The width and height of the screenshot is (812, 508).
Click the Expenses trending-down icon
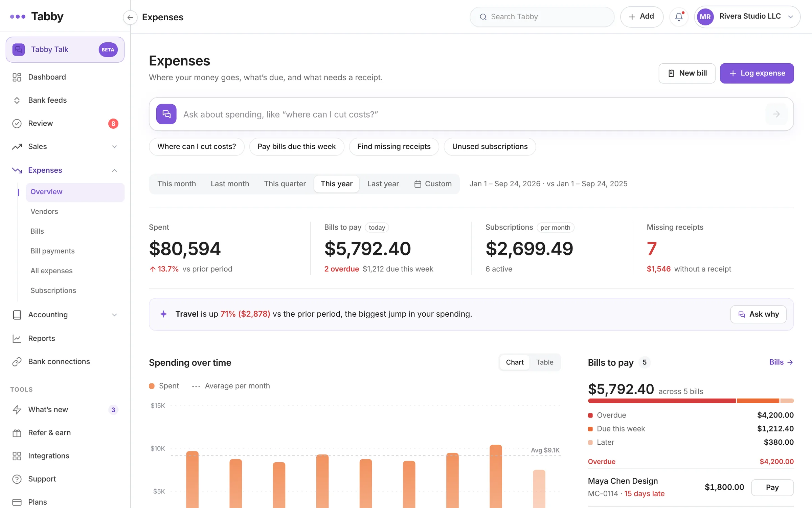[17, 170]
